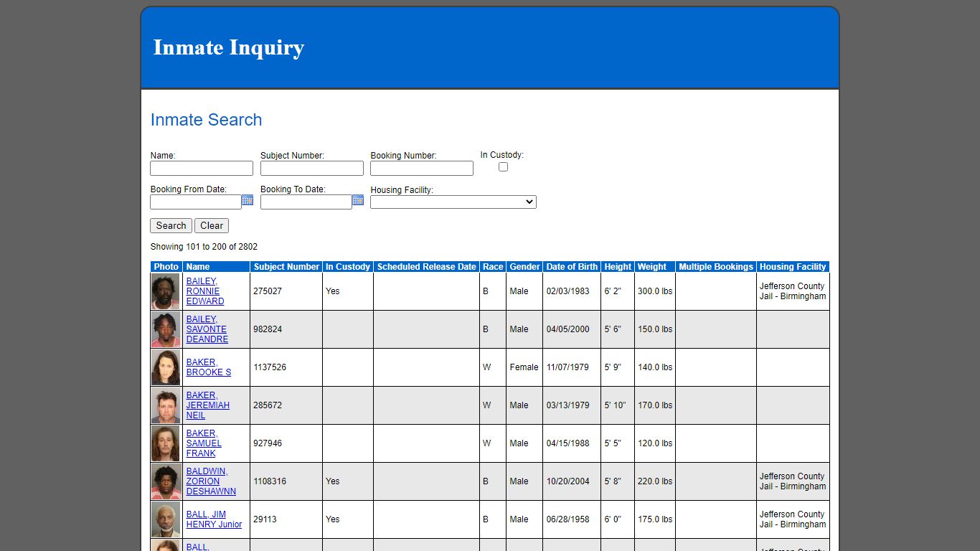The image size is (980, 551).
Task: Open BAKER, SAMUEL FRANK inmate record
Action: (204, 443)
